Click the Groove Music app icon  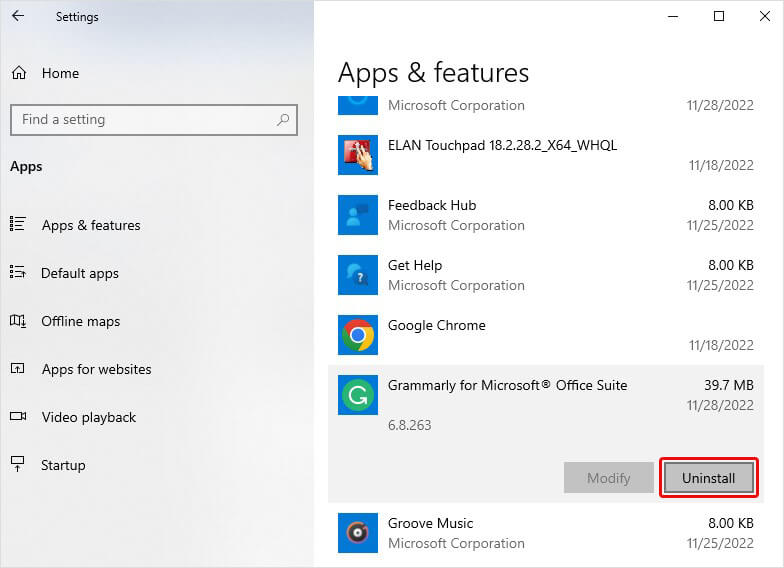pos(358,533)
